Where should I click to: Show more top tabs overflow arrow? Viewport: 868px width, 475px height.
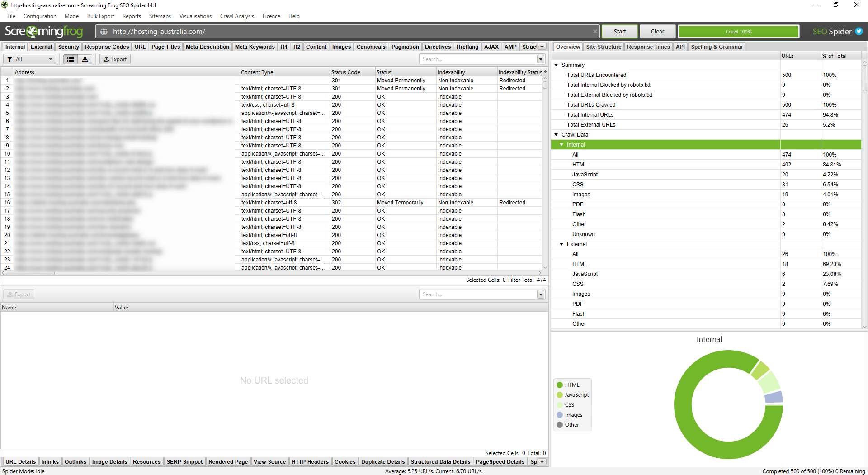[x=542, y=47]
